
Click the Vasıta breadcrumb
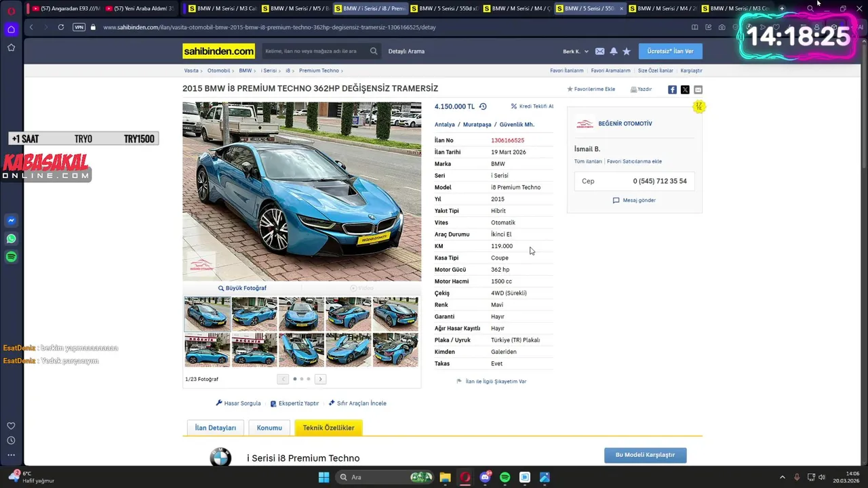pyautogui.click(x=191, y=70)
